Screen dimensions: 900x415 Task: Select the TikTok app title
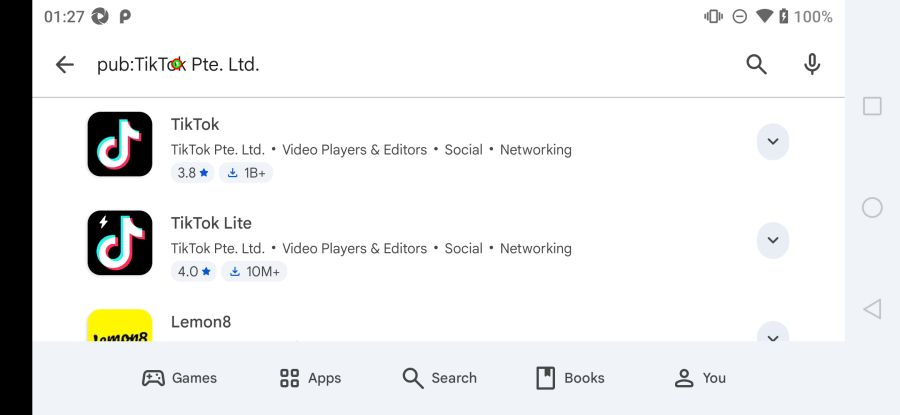click(195, 124)
